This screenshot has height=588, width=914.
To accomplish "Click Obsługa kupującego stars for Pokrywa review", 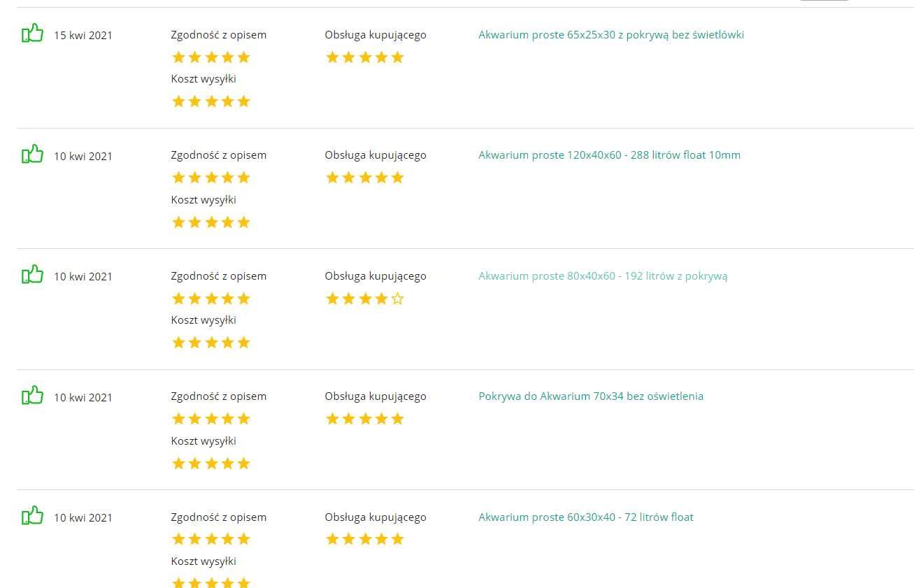I will [x=365, y=419].
